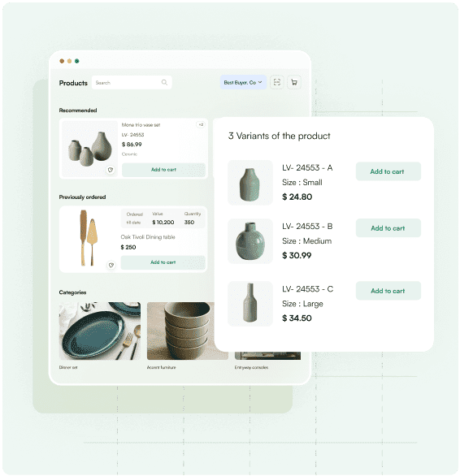Add variant LV-24553 - B to cart
The height and width of the screenshot is (476, 460).
pos(388,228)
